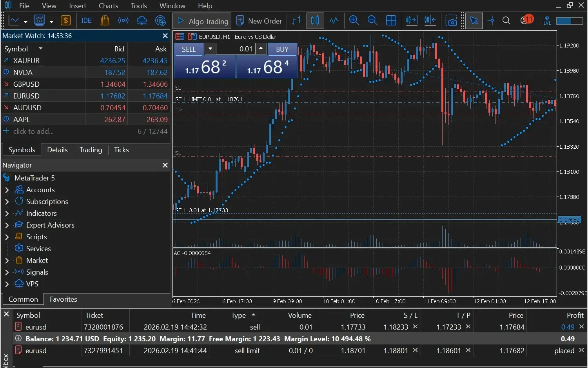Open the Charts menu

[108, 6]
